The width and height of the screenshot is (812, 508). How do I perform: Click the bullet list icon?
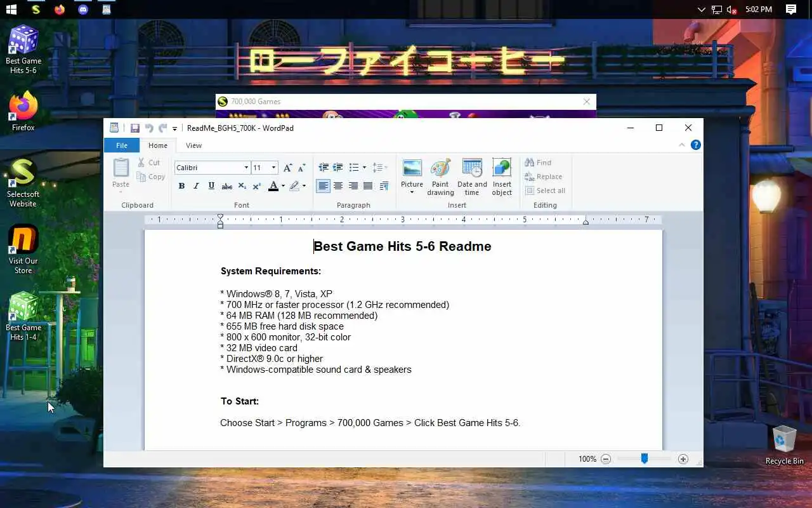point(354,168)
